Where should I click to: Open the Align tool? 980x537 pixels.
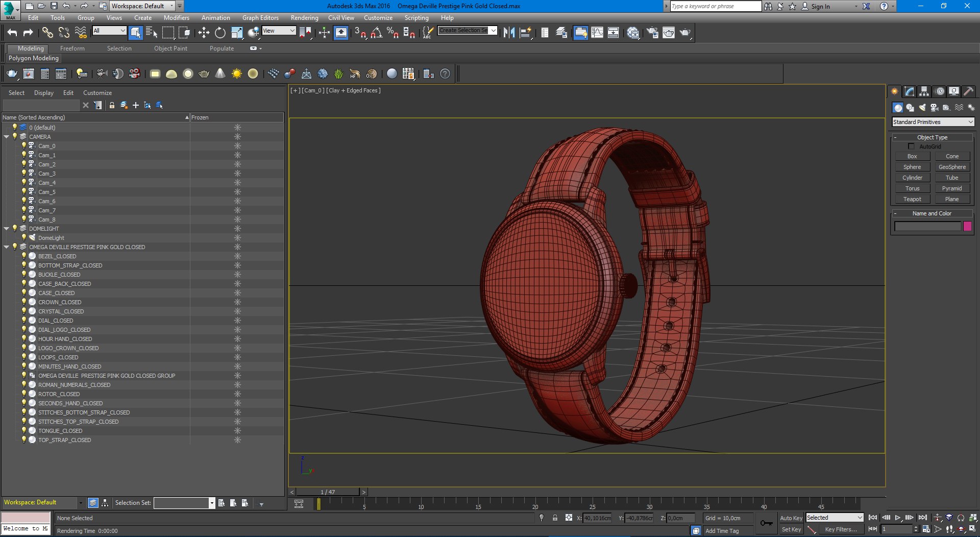pyautogui.click(x=525, y=33)
